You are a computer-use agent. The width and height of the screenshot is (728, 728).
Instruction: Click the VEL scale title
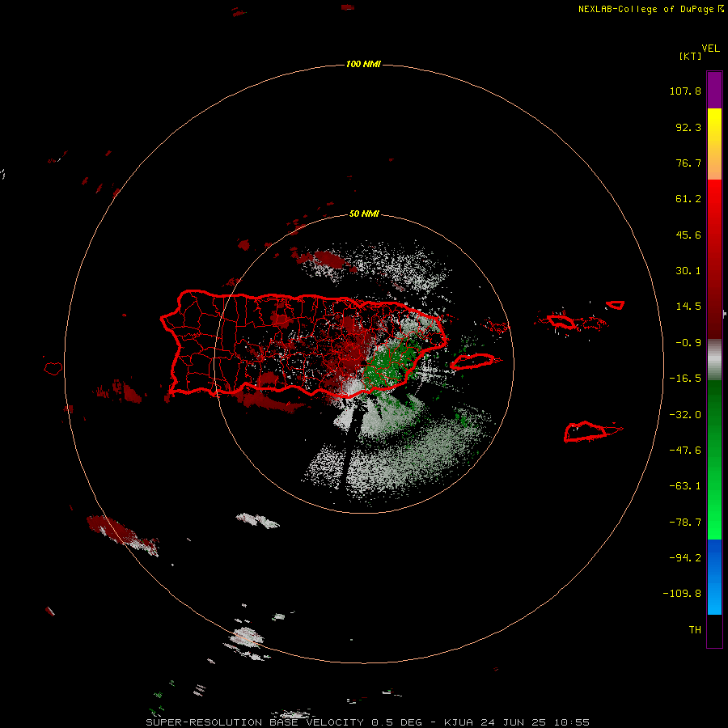(710, 49)
